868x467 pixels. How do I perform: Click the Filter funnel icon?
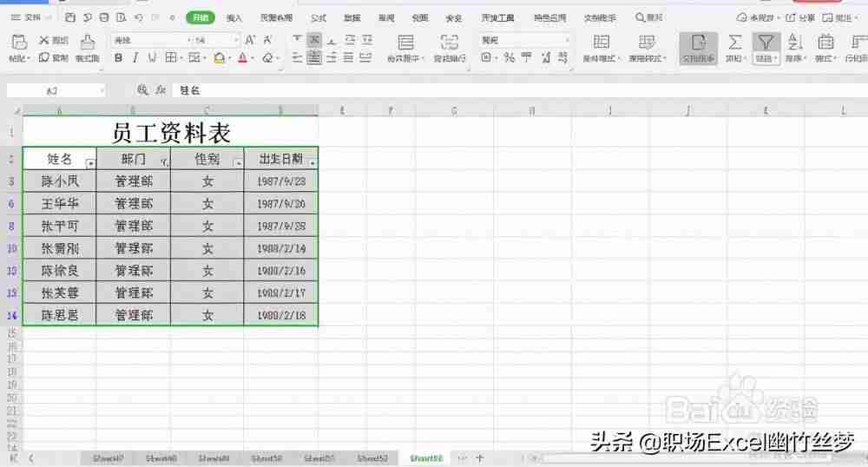point(766,42)
